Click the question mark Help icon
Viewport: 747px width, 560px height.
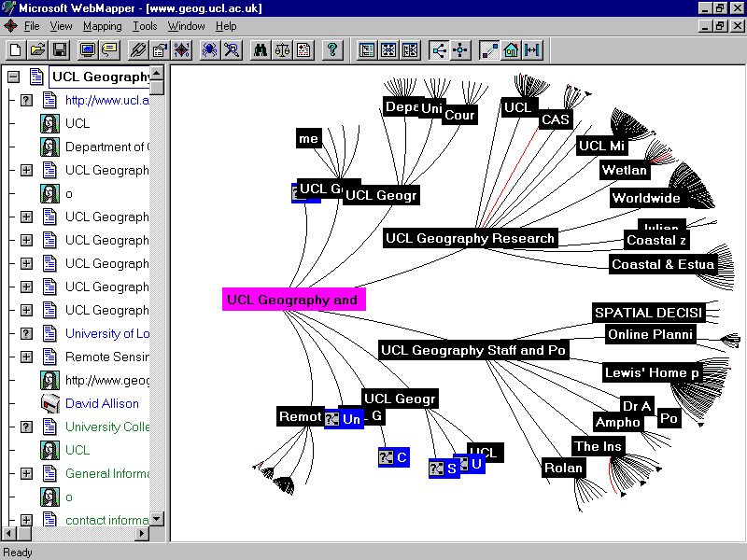pos(332,50)
